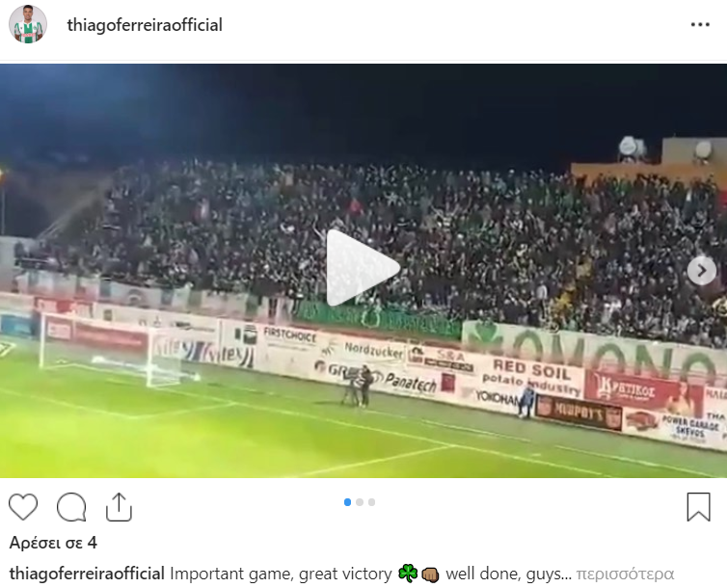Screen dimensions: 727x588
Task: Click the RED SOIL banner in the video
Action: pos(531,375)
